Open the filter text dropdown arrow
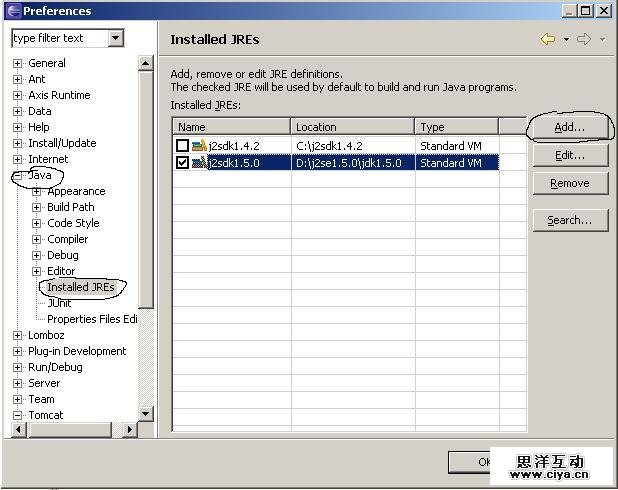618x490 pixels. click(115, 38)
